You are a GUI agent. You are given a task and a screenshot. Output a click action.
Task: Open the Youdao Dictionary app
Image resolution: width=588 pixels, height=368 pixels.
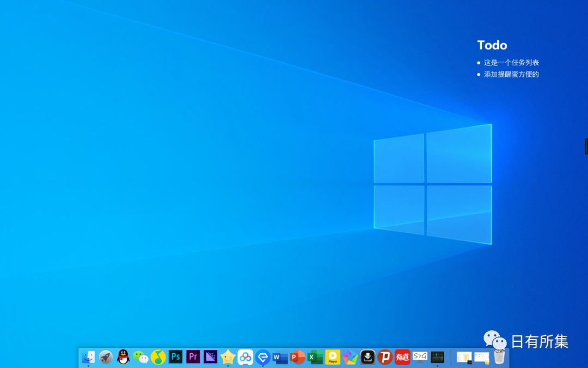click(x=403, y=357)
